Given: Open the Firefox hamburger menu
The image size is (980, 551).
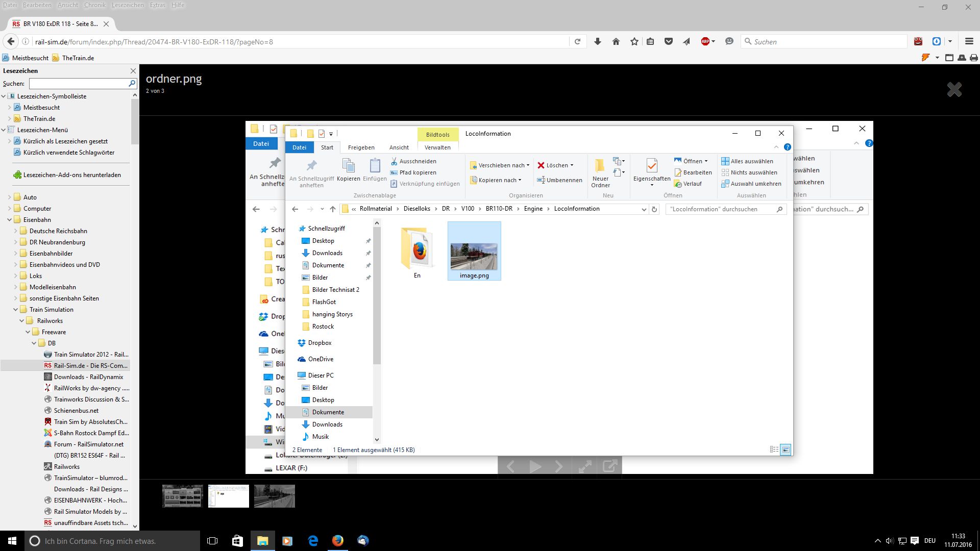Looking at the screenshot, I should (969, 42).
